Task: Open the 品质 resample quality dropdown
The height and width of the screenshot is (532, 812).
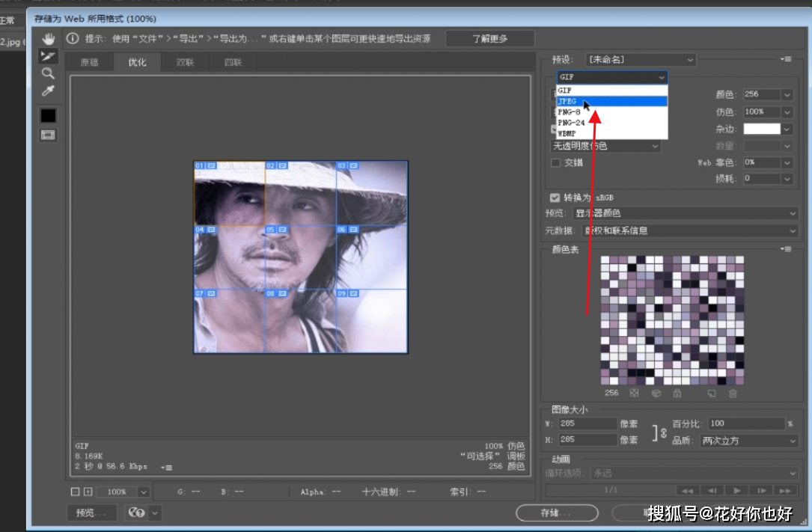Action: pos(749,441)
